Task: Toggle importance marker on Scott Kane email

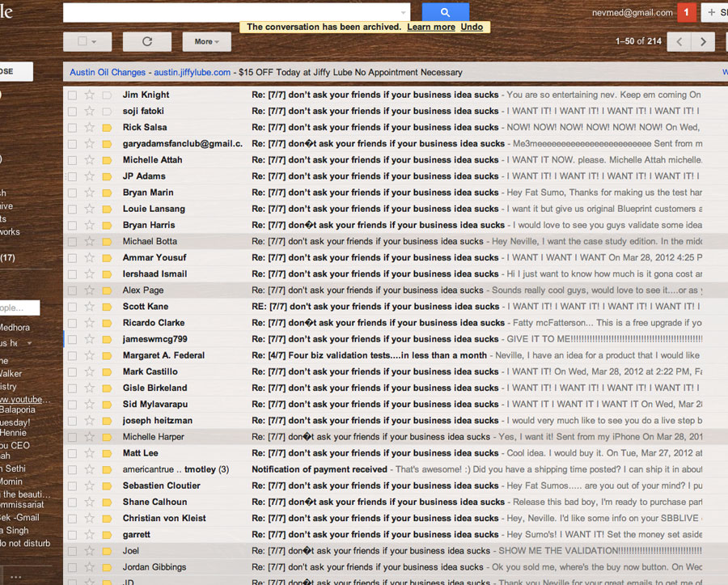Action: tap(107, 307)
